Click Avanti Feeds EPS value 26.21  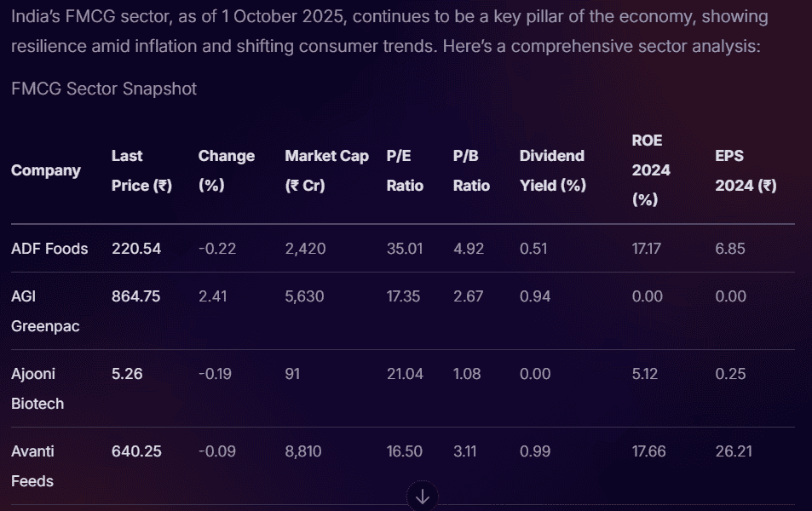(x=734, y=451)
